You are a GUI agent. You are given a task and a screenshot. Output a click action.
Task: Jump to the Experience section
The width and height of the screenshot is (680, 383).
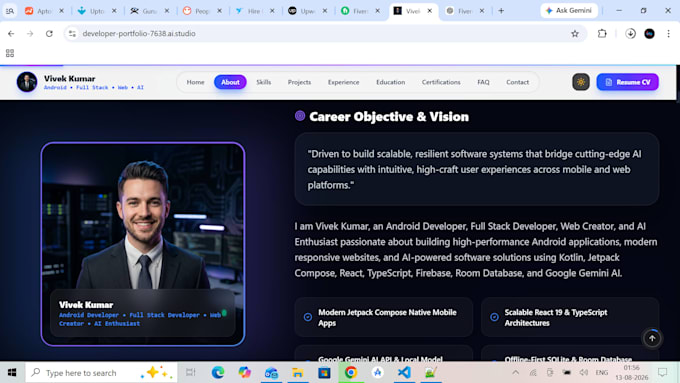[x=343, y=82]
